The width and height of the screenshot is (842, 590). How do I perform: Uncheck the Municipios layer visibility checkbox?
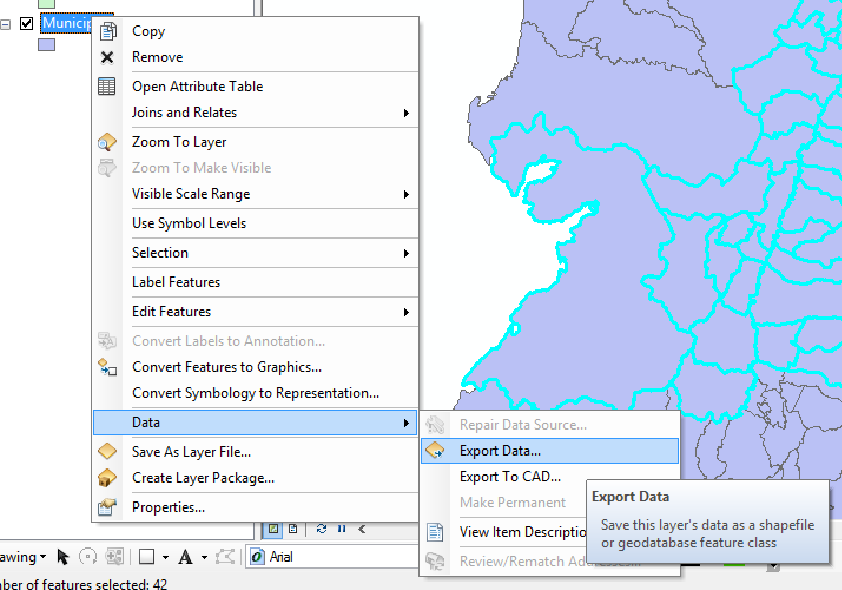coord(27,23)
